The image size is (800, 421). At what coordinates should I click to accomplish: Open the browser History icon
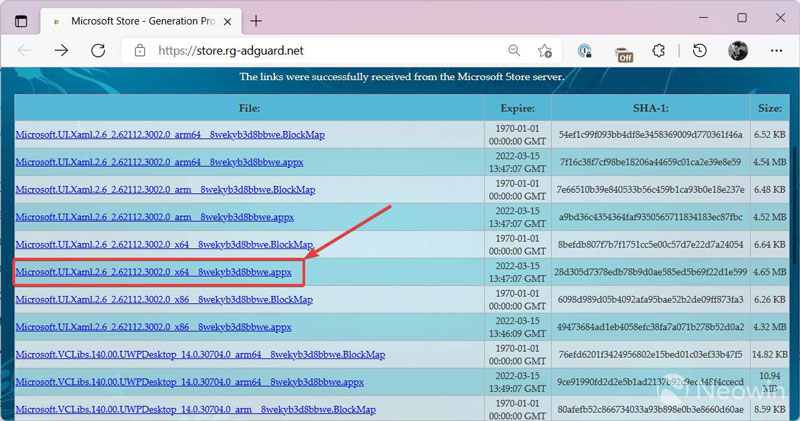click(700, 50)
